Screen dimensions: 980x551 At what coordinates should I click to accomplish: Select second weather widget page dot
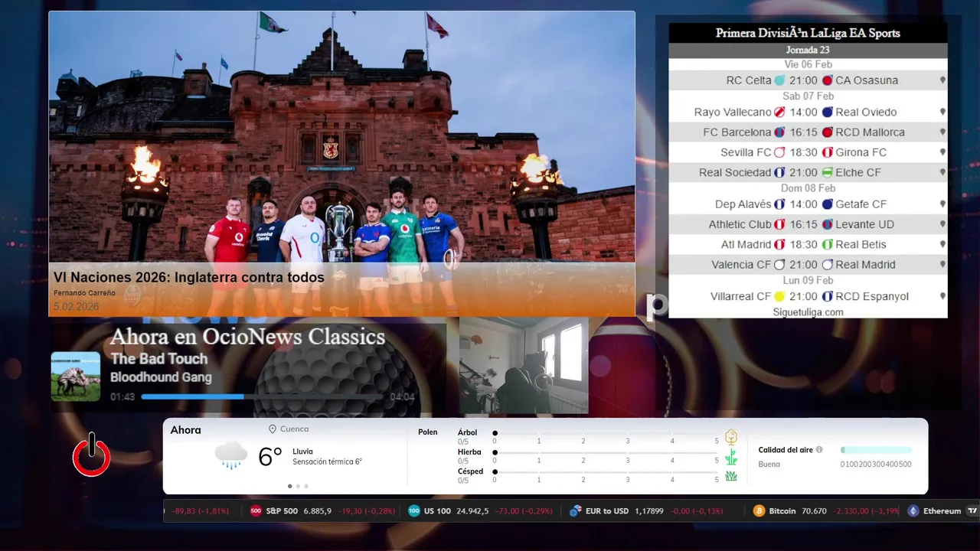pos(298,486)
